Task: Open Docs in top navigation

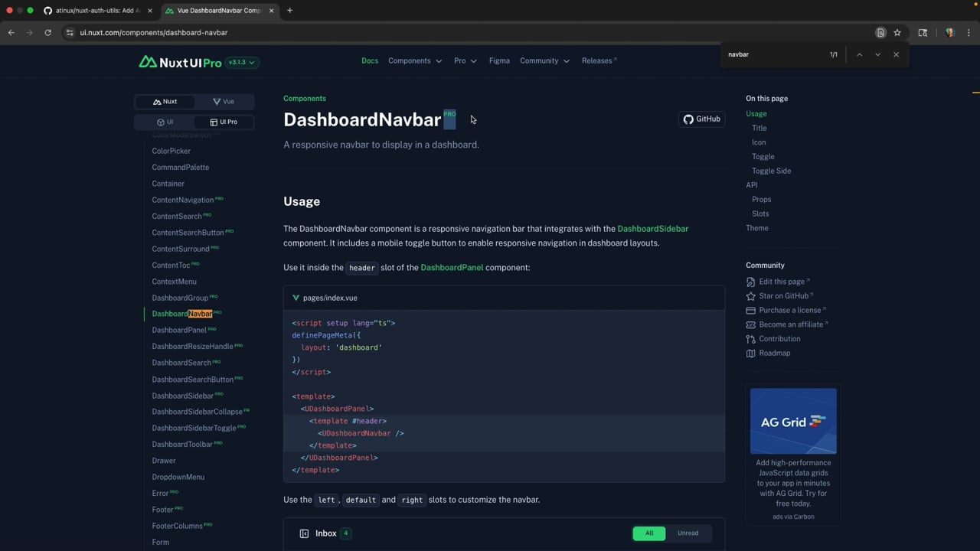Action: (370, 60)
